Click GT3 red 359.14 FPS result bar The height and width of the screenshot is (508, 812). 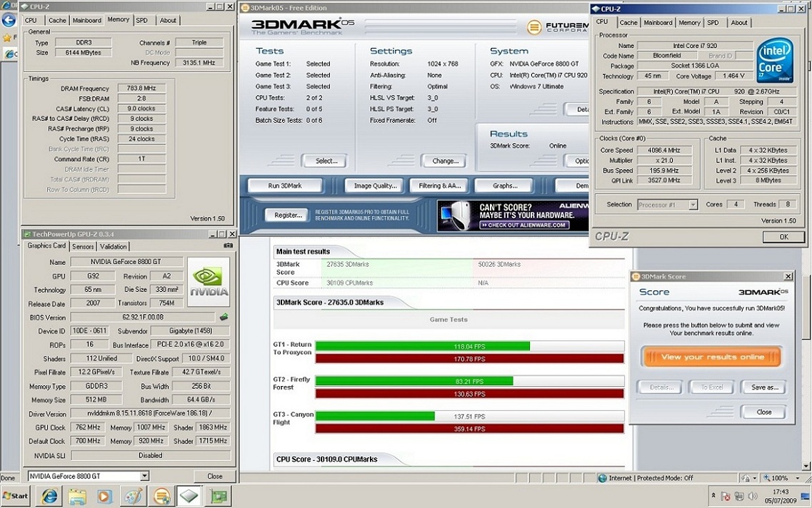tap(470, 428)
